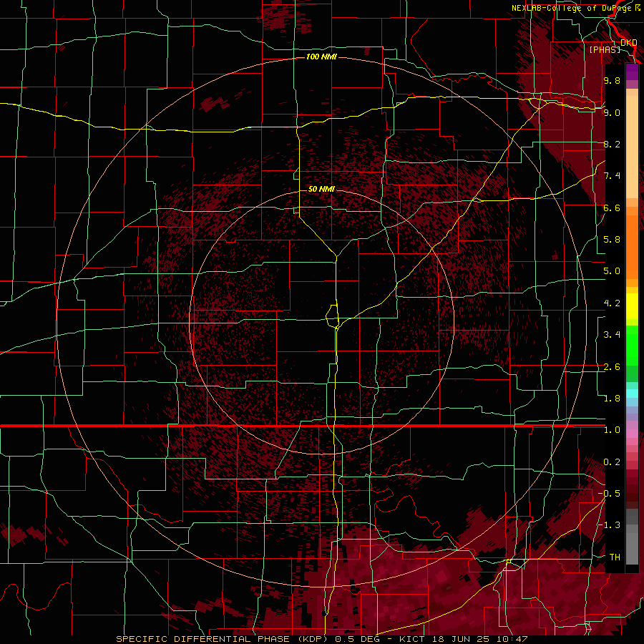Click the 9.0 value on the color scale
This screenshot has width=644, height=644.
(612, 112)
